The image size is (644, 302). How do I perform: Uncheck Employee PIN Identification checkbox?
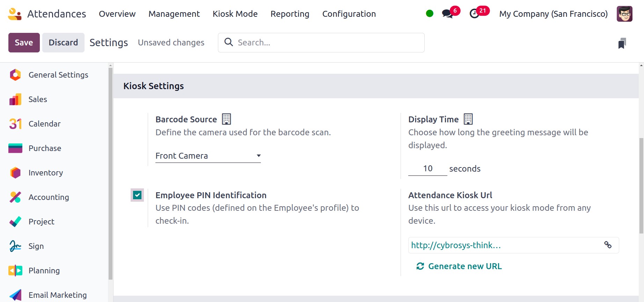tap(137, 195)
